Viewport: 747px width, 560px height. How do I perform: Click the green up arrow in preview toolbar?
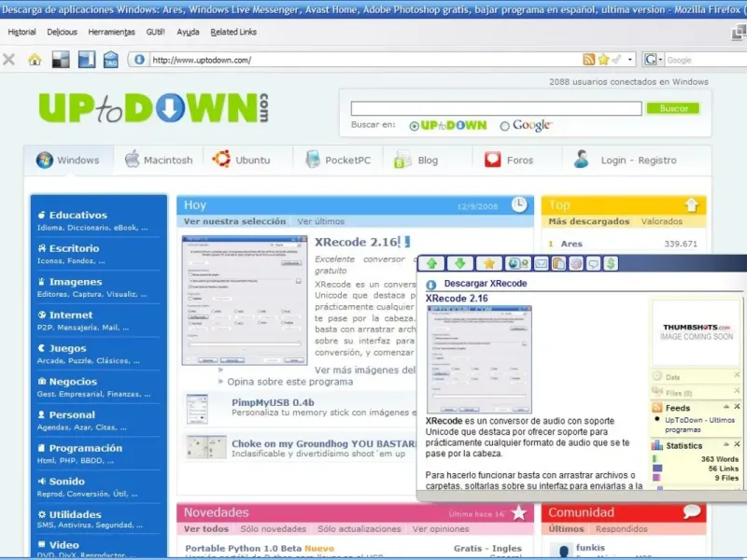[431, 263]
